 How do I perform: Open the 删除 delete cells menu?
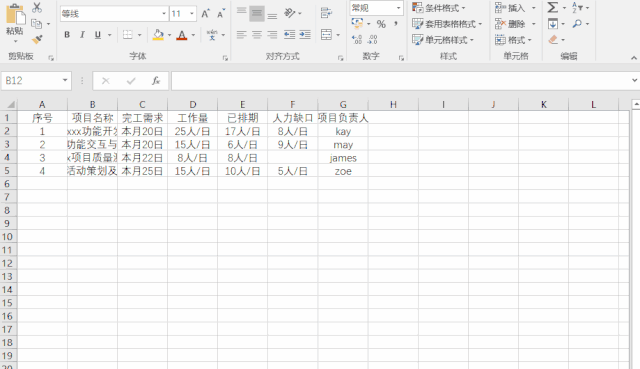click(515, 24)
